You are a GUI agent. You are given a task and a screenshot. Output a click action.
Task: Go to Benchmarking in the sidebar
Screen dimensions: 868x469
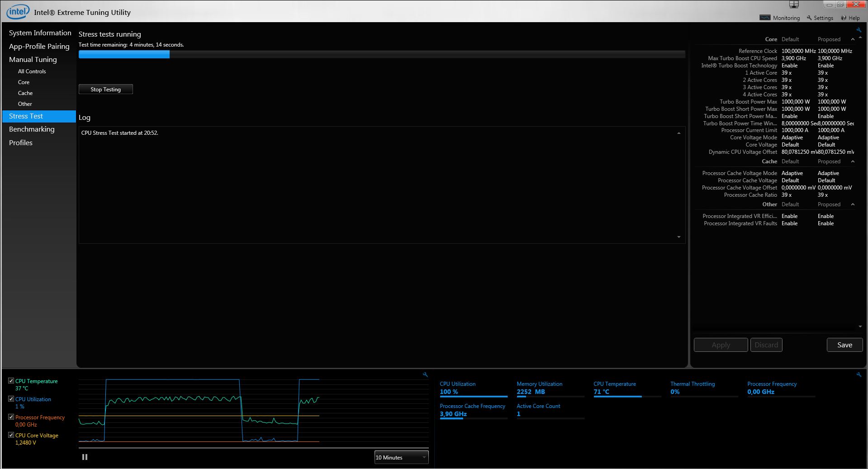[32, 129]
